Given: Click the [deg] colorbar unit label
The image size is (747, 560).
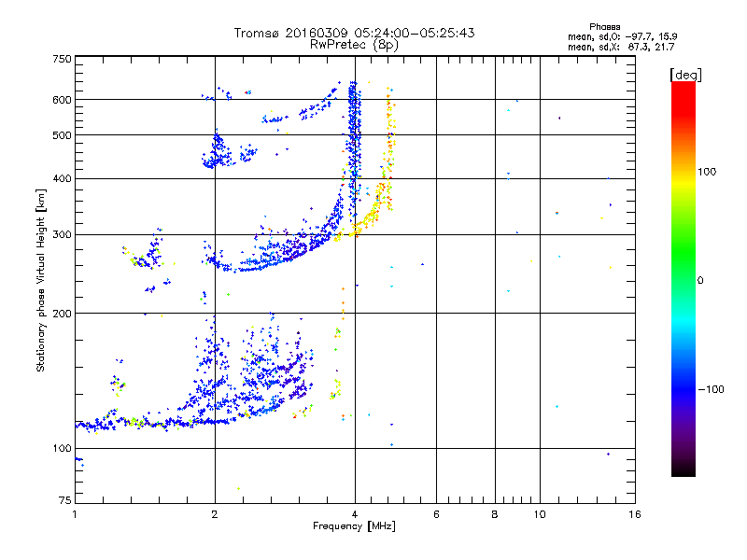Looking at the screenshot, I should pos(685,75).
